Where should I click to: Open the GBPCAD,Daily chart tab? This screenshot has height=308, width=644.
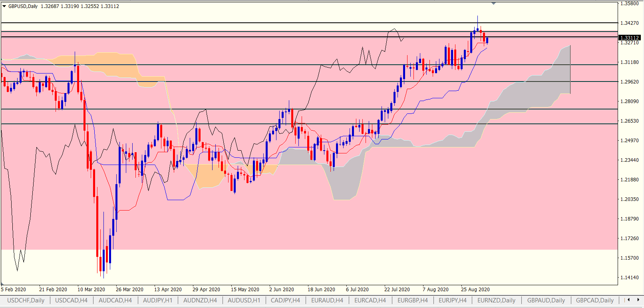(595, 300)
